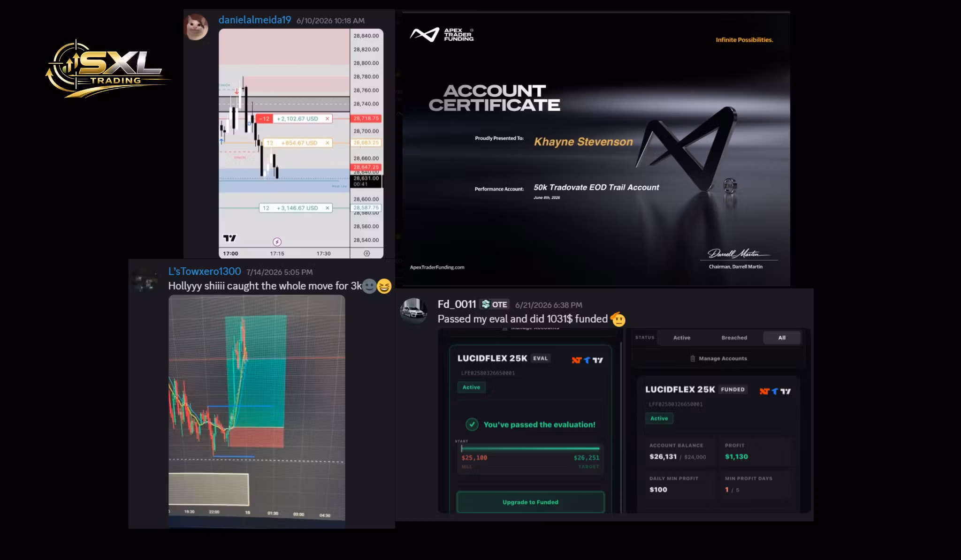
Task: Switch to the Active status tab
Action: click(682, 338)
